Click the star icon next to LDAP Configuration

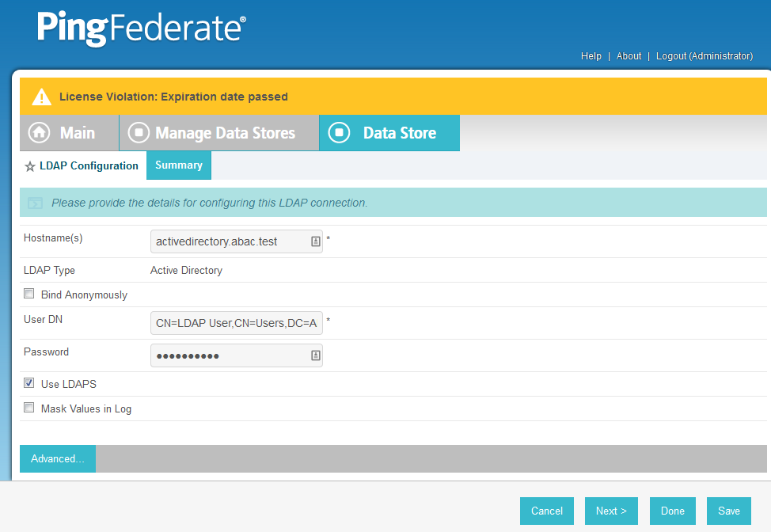[30, 167]
